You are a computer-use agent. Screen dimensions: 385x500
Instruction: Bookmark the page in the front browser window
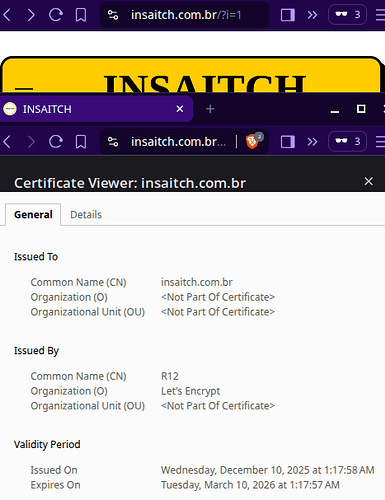81,142
